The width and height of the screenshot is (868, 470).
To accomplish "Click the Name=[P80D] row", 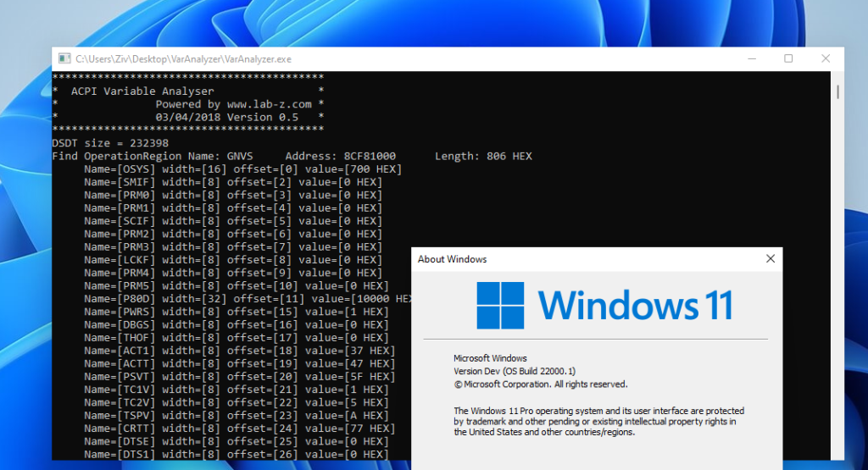I will pyautogui.click(x=248, y=299).
